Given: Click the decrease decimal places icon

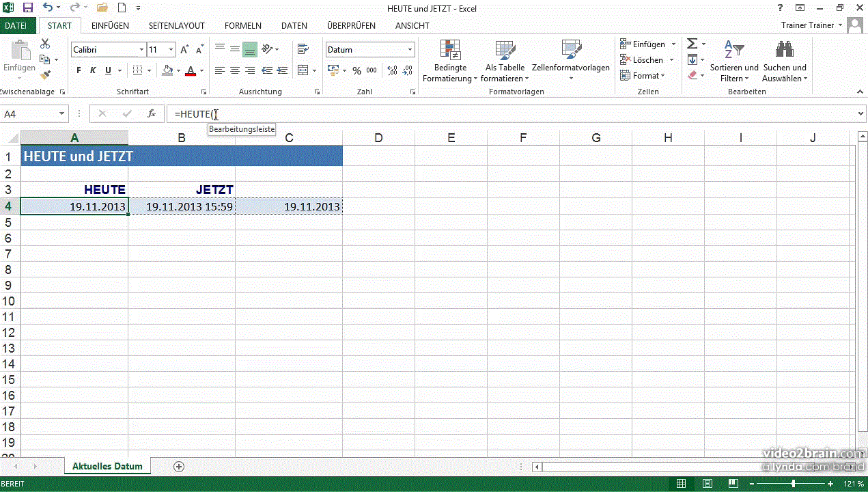Looking at the screenshot, I should click(408, 70).
